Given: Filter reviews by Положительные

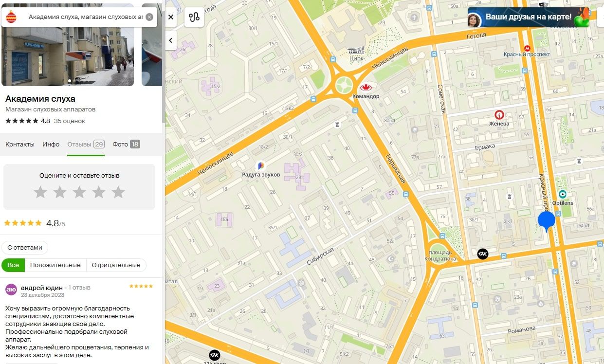Looking at the screenshot, I should (x=55, y=265).
